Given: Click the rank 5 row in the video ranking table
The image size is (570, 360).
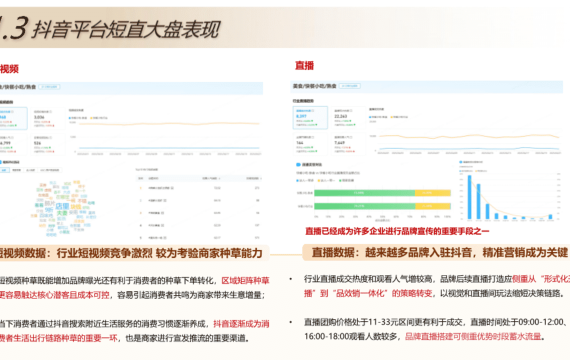Looking at the screenshot, I should pyautogui.click(x=199, y=238).
